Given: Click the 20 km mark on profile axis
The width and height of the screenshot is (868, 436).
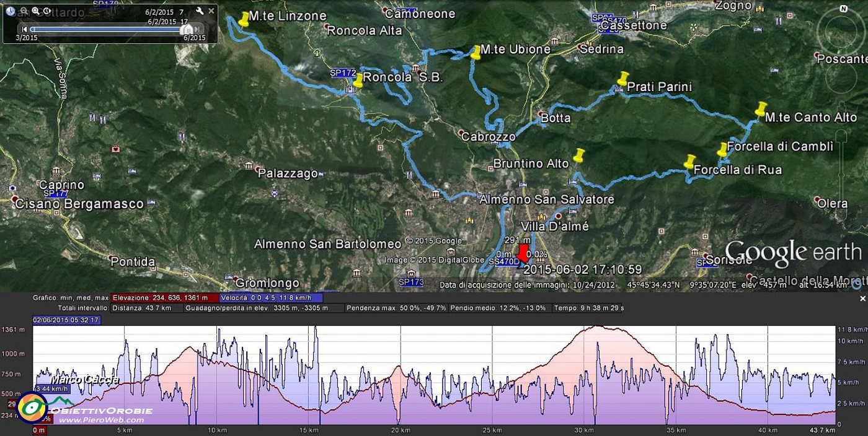Looking at the screenshot, I should tap(400, 430).
